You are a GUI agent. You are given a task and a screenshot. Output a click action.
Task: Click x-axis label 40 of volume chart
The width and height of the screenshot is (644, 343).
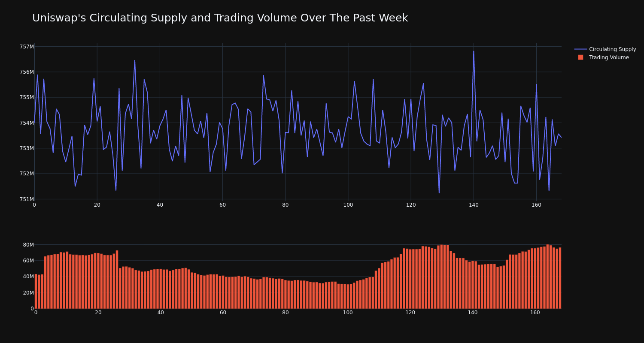tap(161, 313)
